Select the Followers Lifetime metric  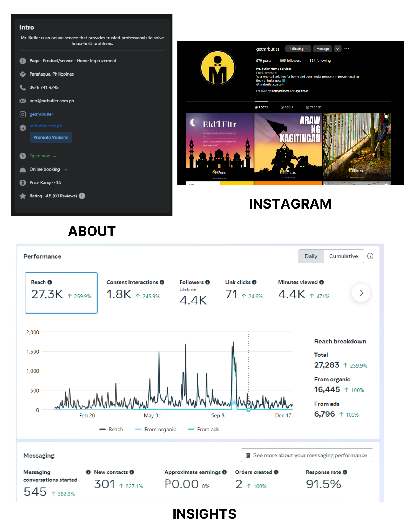pyautogui.click(x=194, y=293)
